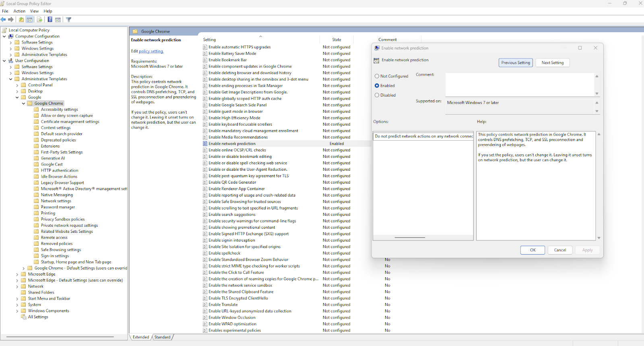Click the policy icon beside Enable spellcheck
The width and height of the screenshot is (644, 346).
tap(205, 253)
